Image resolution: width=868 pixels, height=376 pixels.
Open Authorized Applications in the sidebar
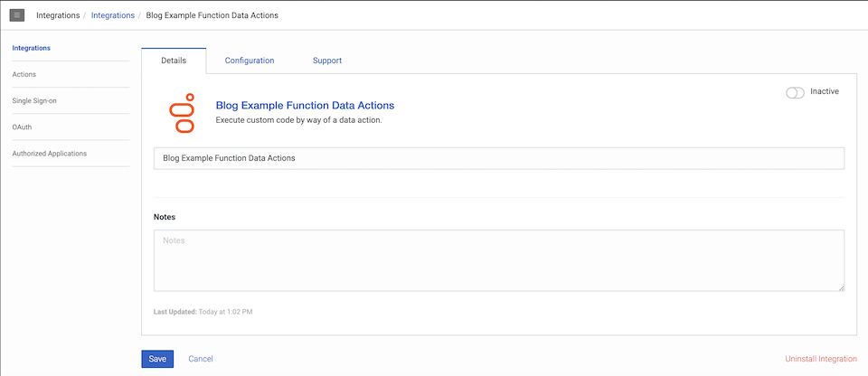tap(50, 154)
